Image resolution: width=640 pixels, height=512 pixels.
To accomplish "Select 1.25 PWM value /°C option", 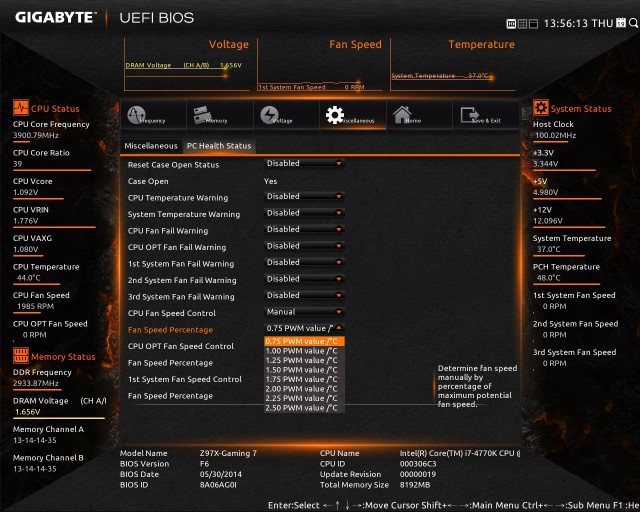I will pyautogui.click(x=304, y=361).
